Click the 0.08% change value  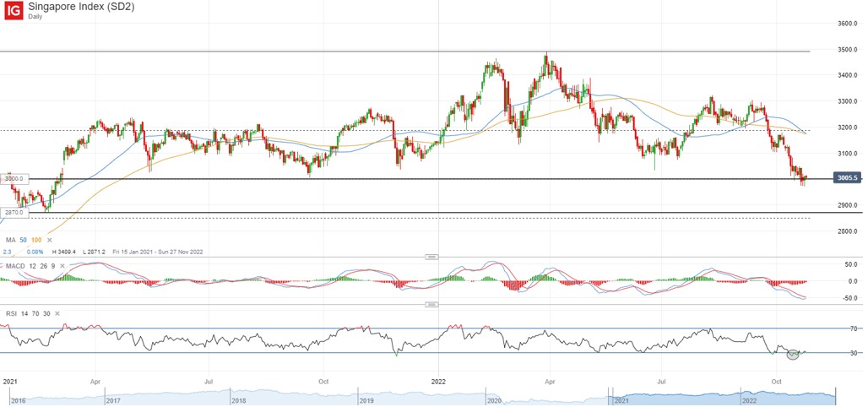pyautogui.click(x=33, y=252)
